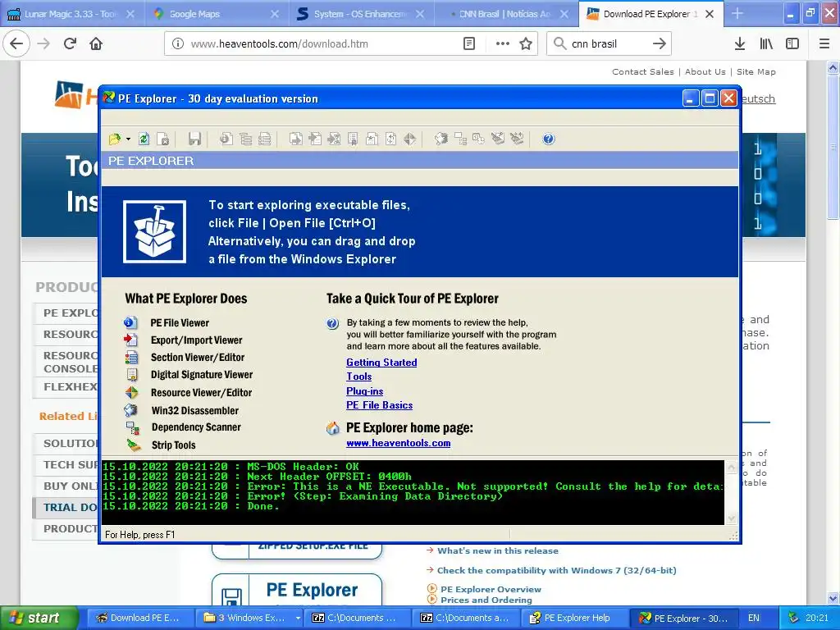This screenshot has height=630, width=840.
Task: Open the Prices and Ordering link
Action: click(x=486, y=600)
